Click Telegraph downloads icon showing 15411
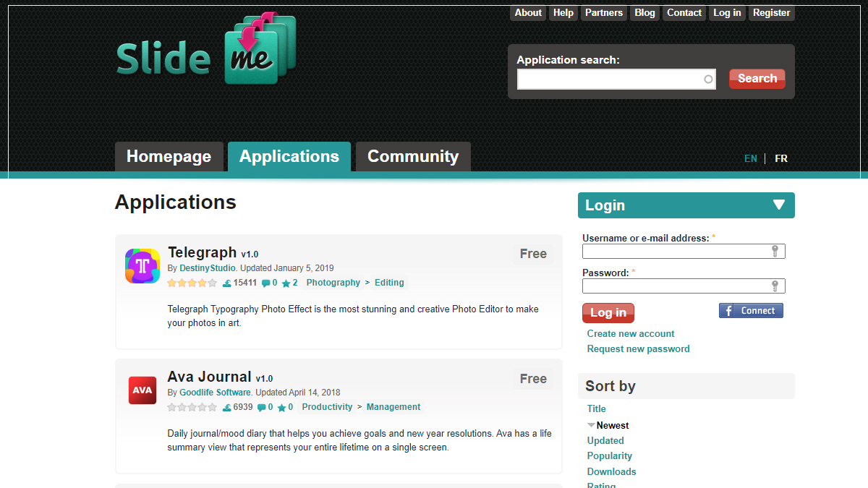The width and height of the screenshot is (868, 488). 226,283
